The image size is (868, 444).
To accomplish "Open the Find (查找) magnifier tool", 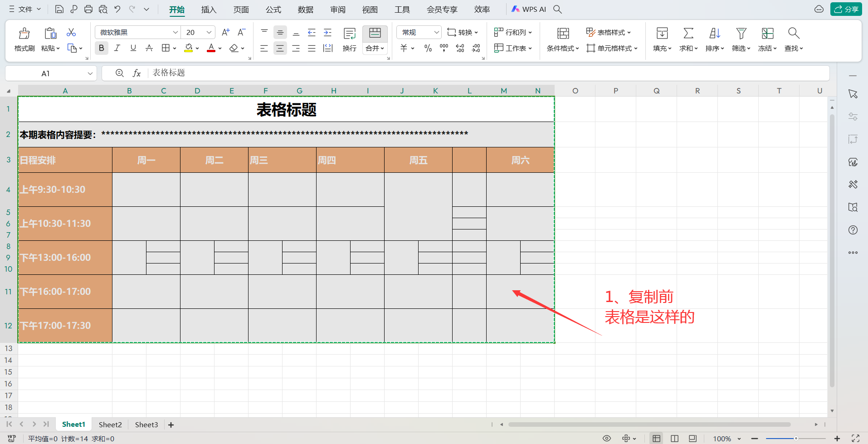I will 793,33.
